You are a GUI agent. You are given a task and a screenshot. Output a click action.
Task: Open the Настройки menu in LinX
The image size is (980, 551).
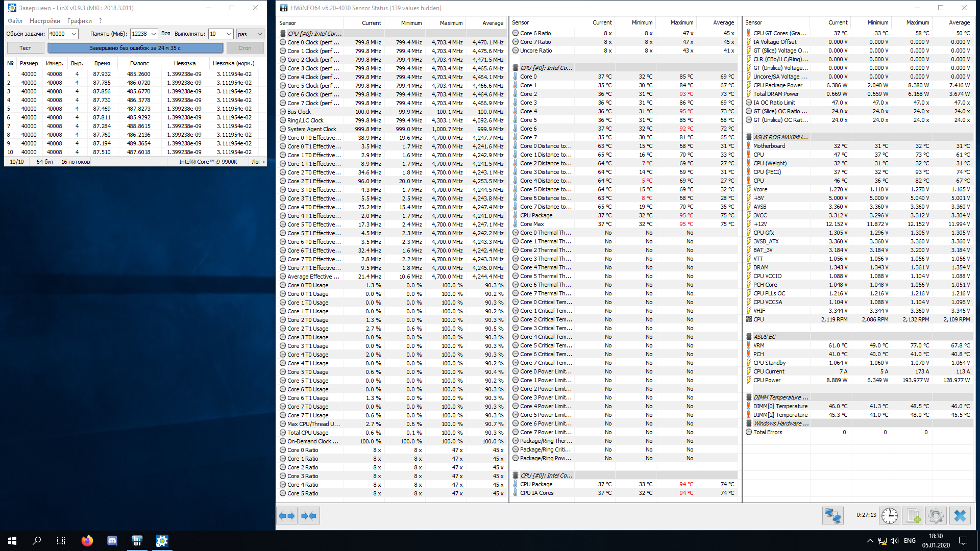(45, 21)
